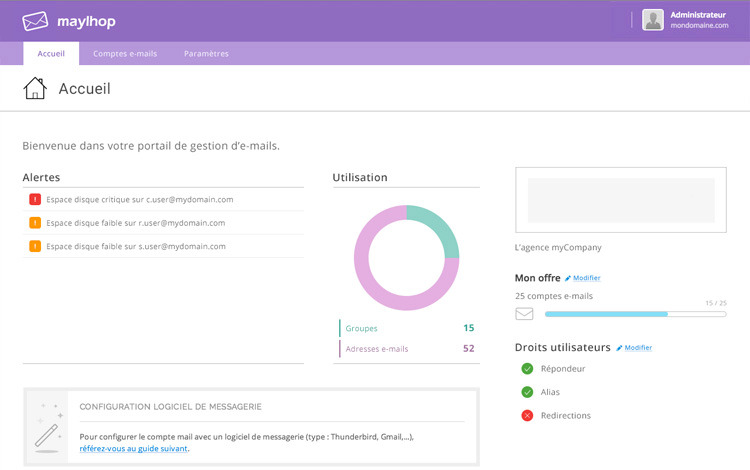The height and width of the screenshot is (470, 750).
Task: Click the Alertes section heading
Action: point(41,177)
